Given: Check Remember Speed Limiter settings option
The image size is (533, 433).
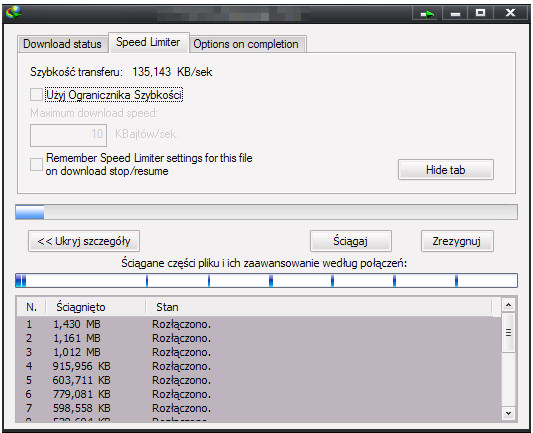Looking at the screenshot, I should tap(36, 164).
